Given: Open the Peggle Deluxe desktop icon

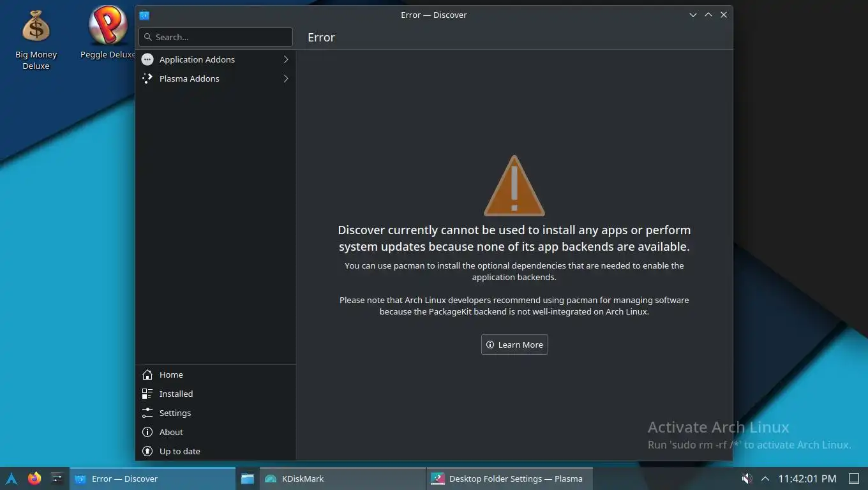Looking at the screenshot, I should tap(107, 33).
